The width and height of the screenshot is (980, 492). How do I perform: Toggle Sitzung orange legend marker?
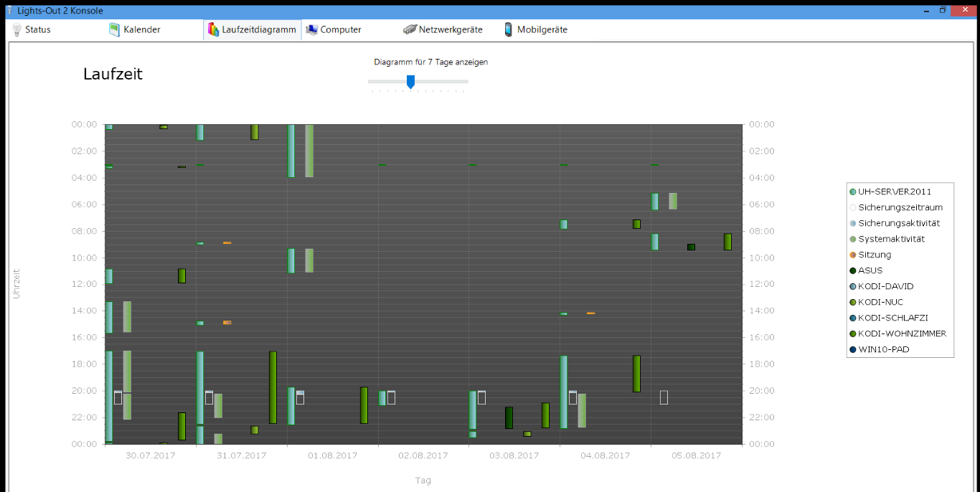[852, 255]
